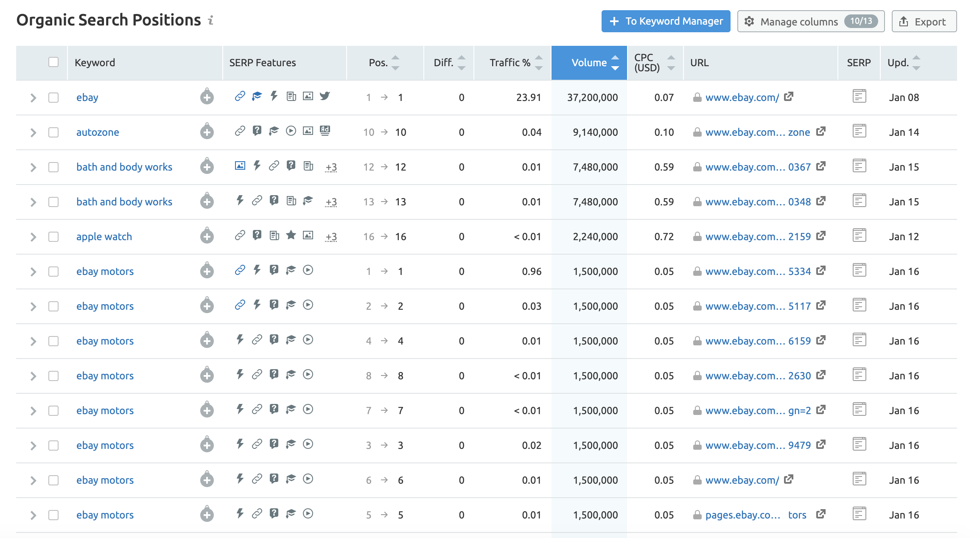Click the image pack icon for "bath and body works"

point(240,166)
